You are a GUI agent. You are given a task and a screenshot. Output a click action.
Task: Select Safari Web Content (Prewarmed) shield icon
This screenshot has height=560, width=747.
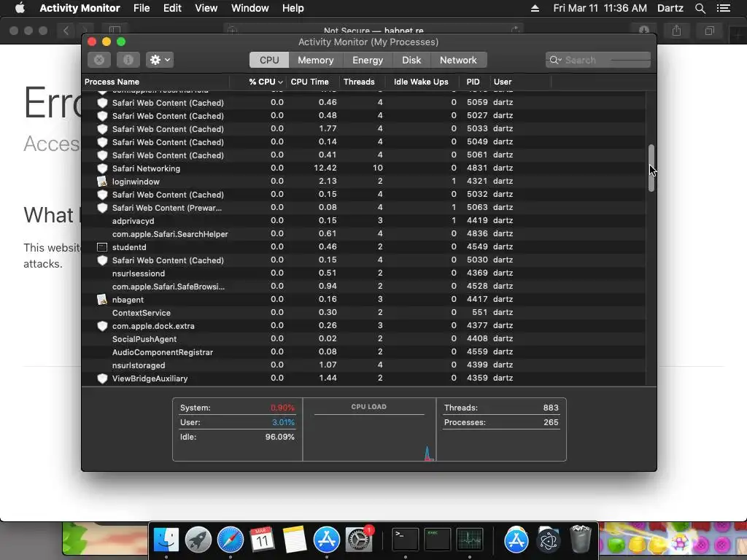(x=102, y=208)
